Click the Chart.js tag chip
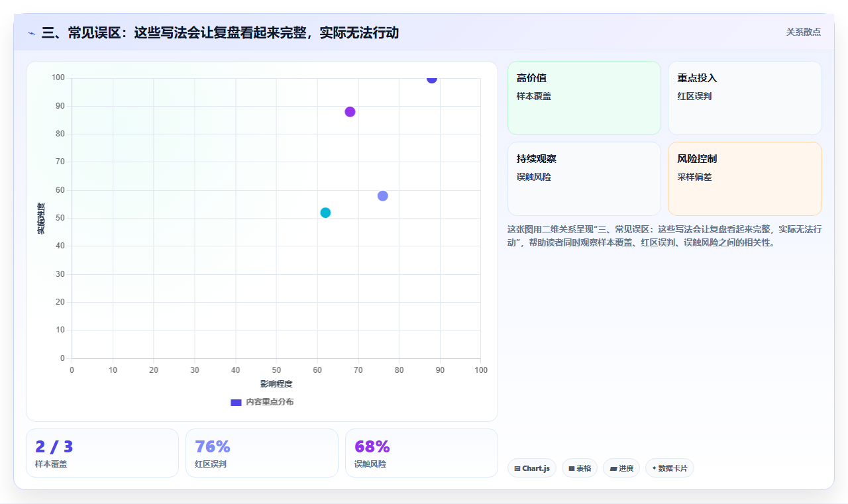The width and height of the screenshot is (848, 504). 532,468
